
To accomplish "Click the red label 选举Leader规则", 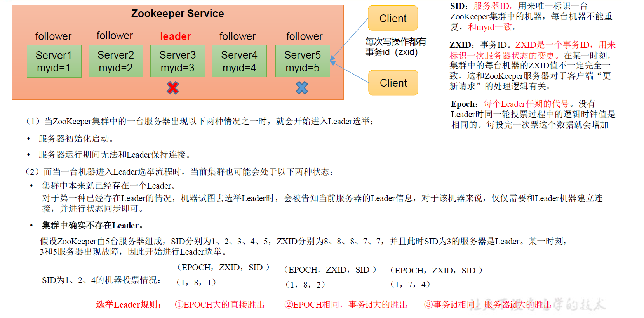I will 129,305.
